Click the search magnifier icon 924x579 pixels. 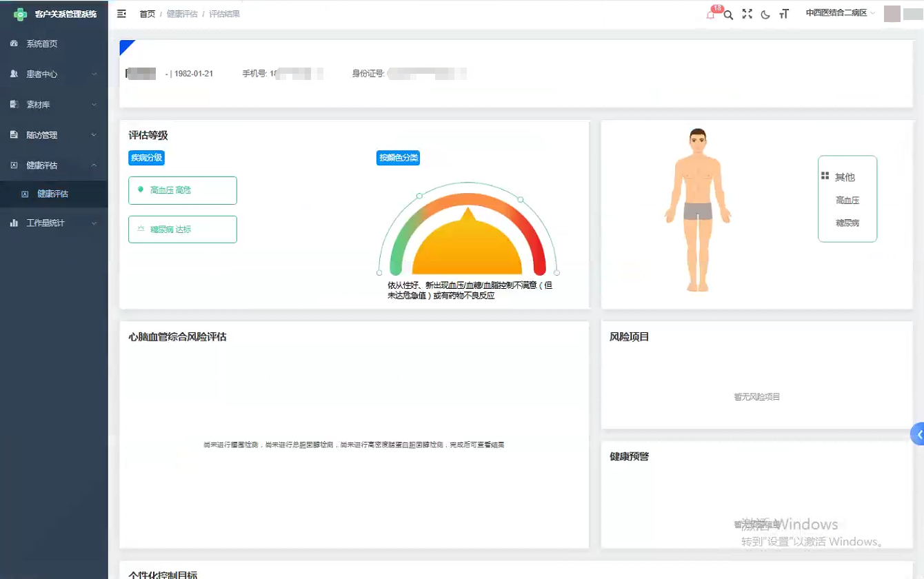tap(728, 14)
